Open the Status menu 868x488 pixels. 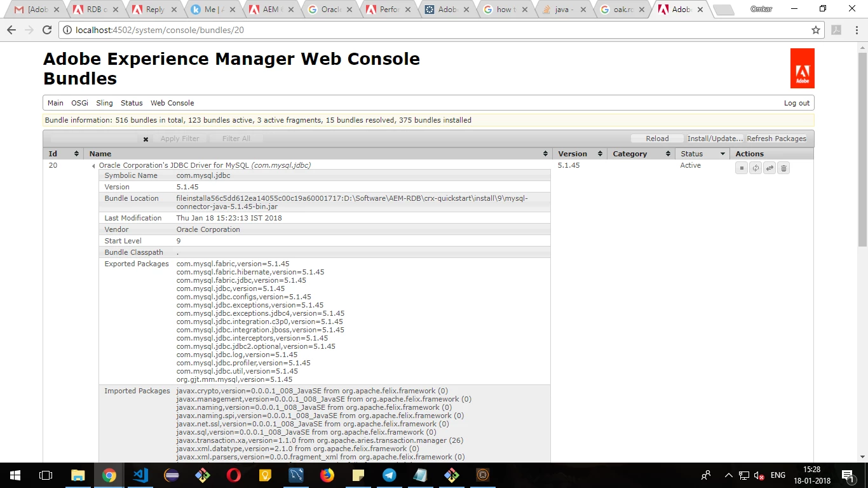(x=132, y=103)
